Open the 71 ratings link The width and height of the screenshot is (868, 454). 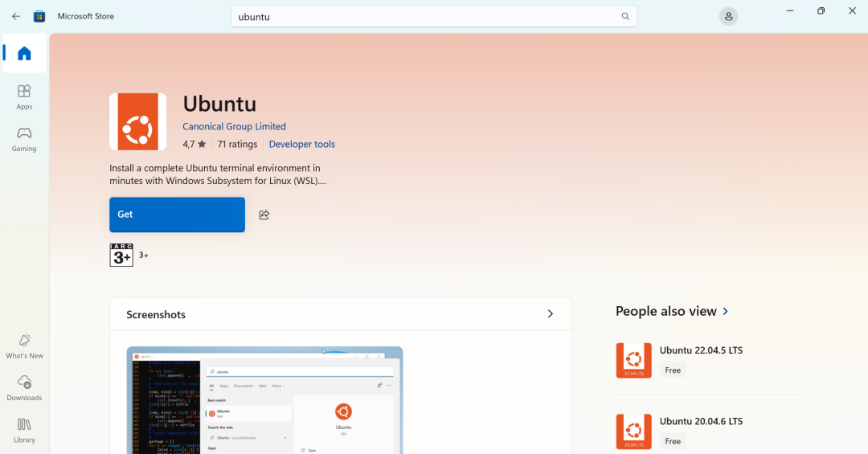(237, 144)
